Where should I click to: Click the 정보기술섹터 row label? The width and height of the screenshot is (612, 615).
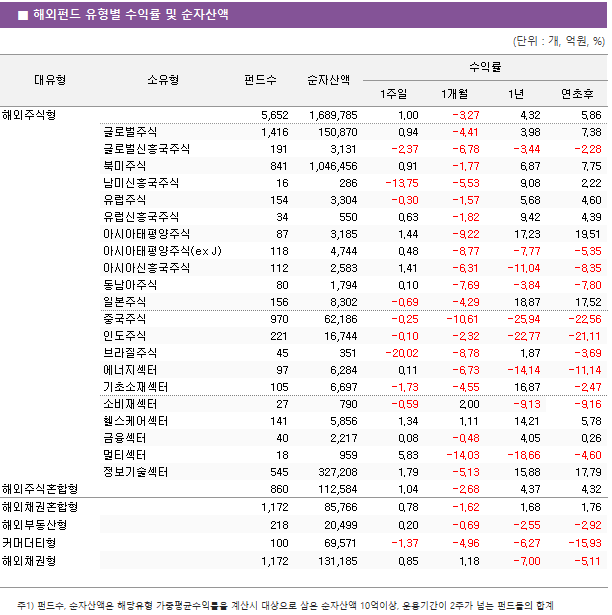coord(135,472)
